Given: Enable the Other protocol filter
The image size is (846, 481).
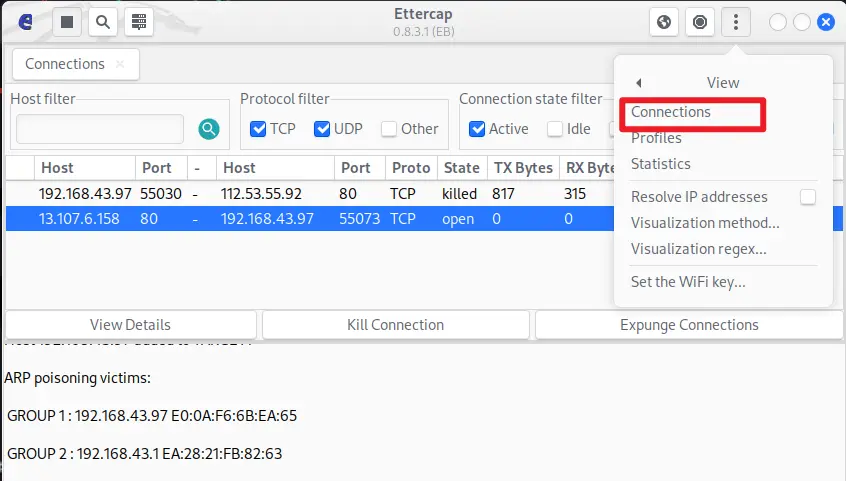Looking at the screenshot, I should click(386, 128).
